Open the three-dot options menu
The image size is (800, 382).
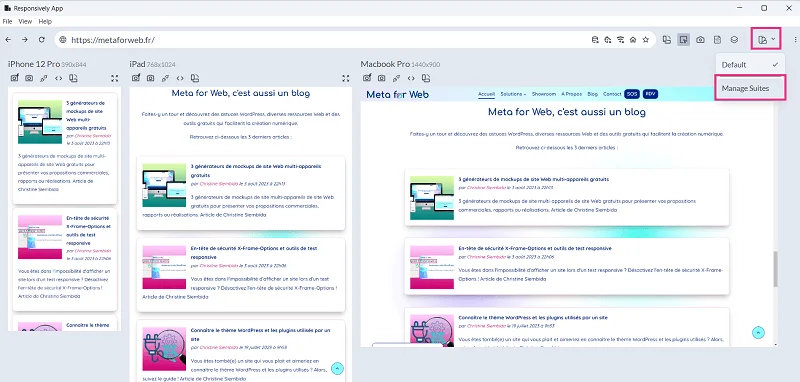click(x=795, y=40)
